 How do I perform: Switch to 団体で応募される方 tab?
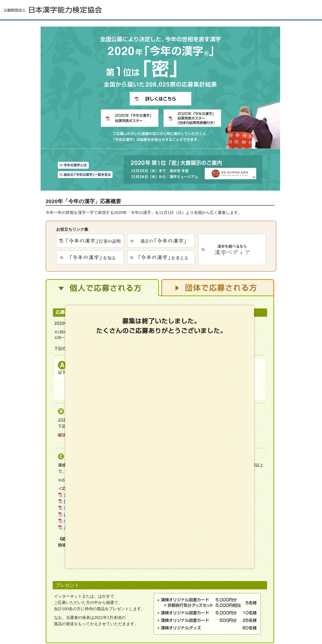coord(218,288)
